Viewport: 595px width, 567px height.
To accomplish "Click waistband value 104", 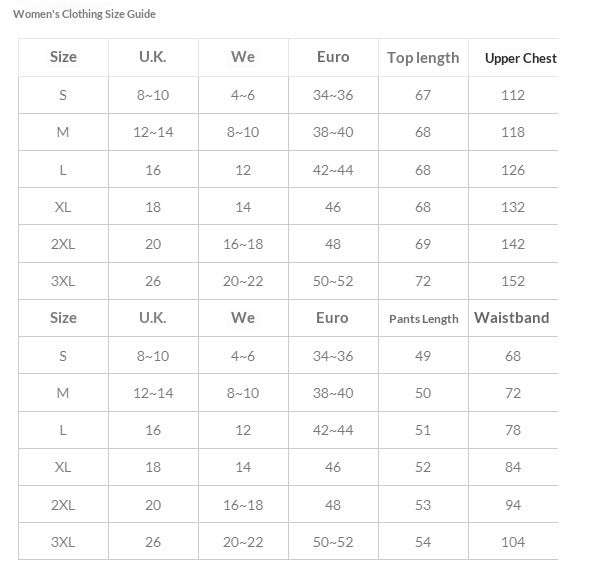I will (x=513, y=542).
